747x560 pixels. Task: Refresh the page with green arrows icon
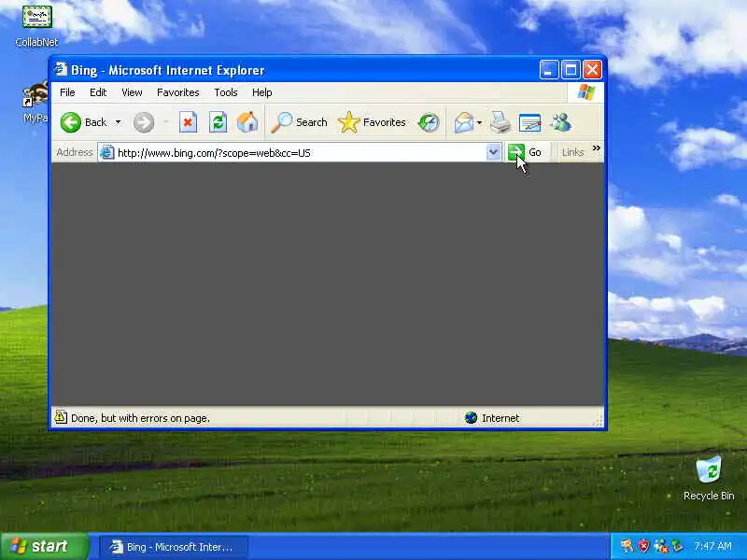coord(218,122)
